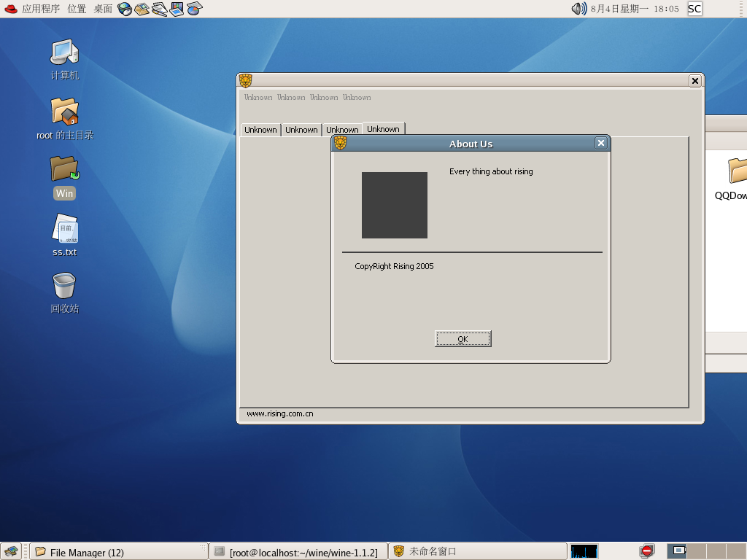Switch to 未命名窗口 taskbar button
747x560 pixels.
(478, 552)
